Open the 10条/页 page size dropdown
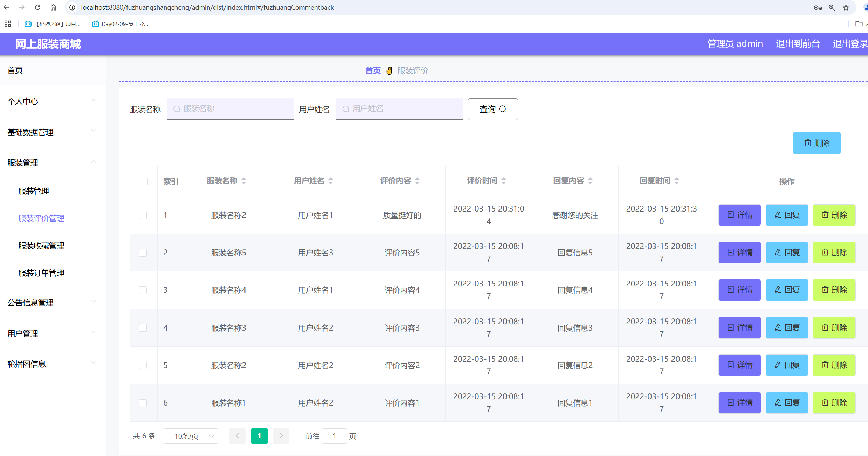This screenshot has height=456, width=868. [x=191, y=436]
